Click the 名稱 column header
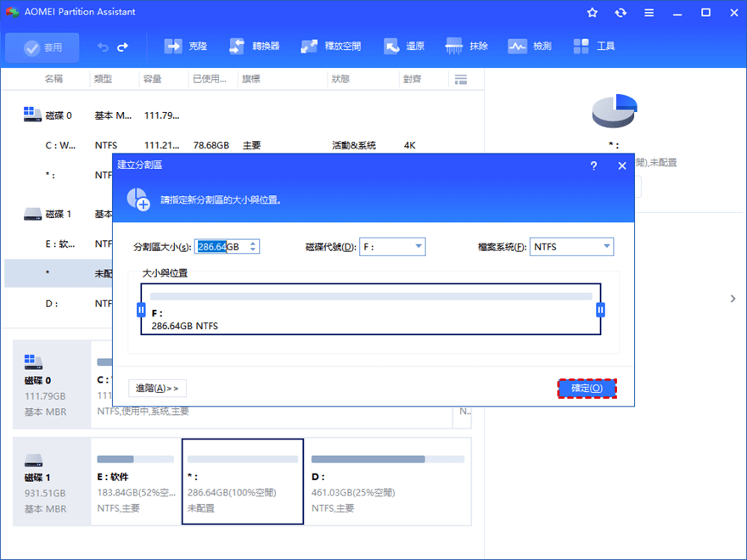 pos(53,79)
